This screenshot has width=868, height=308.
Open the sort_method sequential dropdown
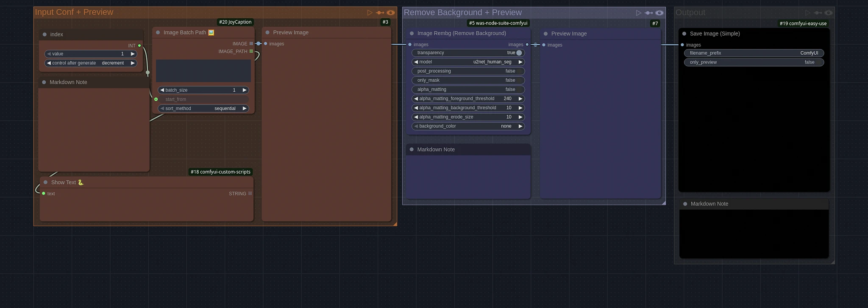point(203,108)
